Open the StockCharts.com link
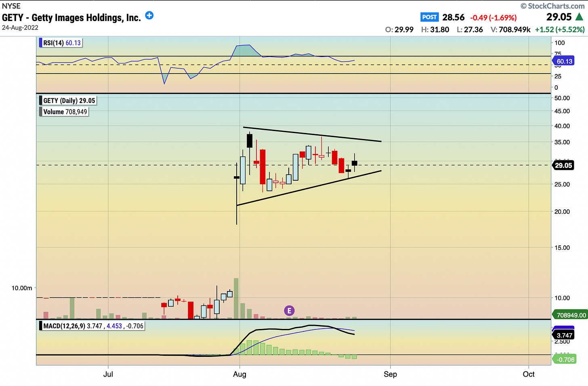 point(552,6)
